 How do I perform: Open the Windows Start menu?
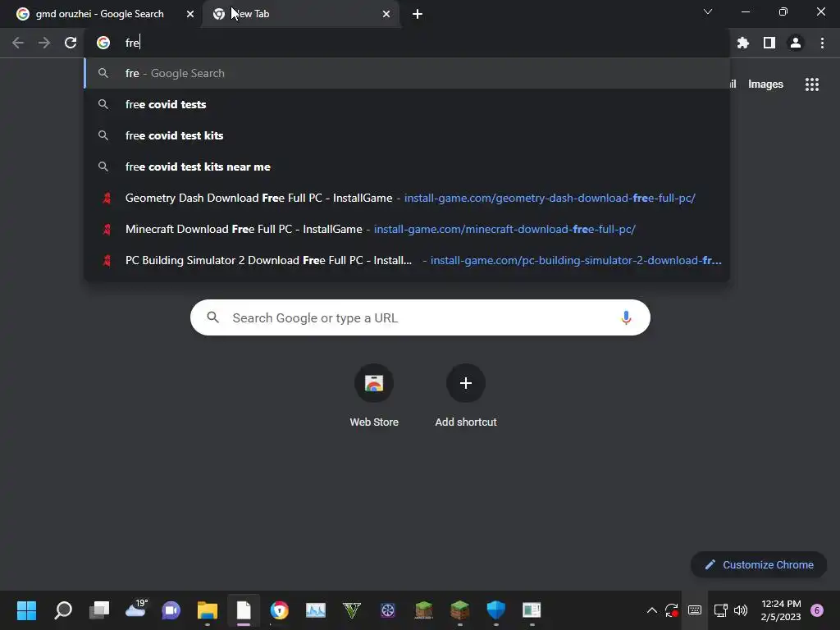[x=26, y=610]
